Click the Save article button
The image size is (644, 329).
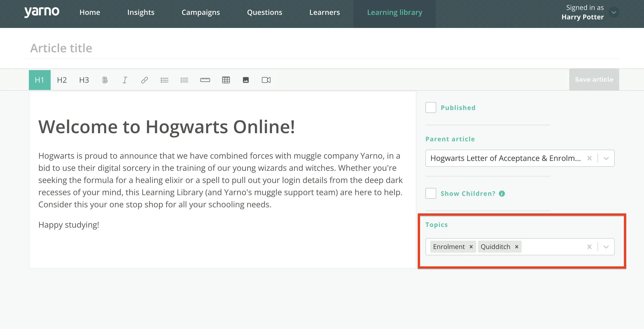[594, 80]
